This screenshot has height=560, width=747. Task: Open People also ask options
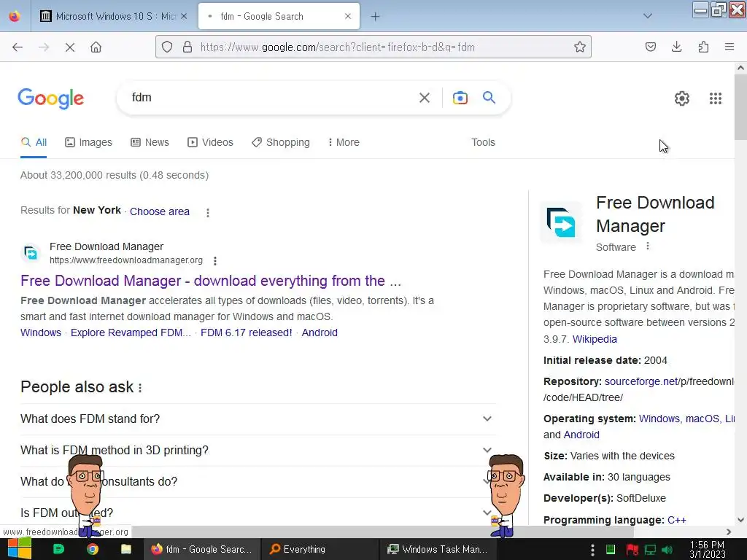tap(140, 388)
